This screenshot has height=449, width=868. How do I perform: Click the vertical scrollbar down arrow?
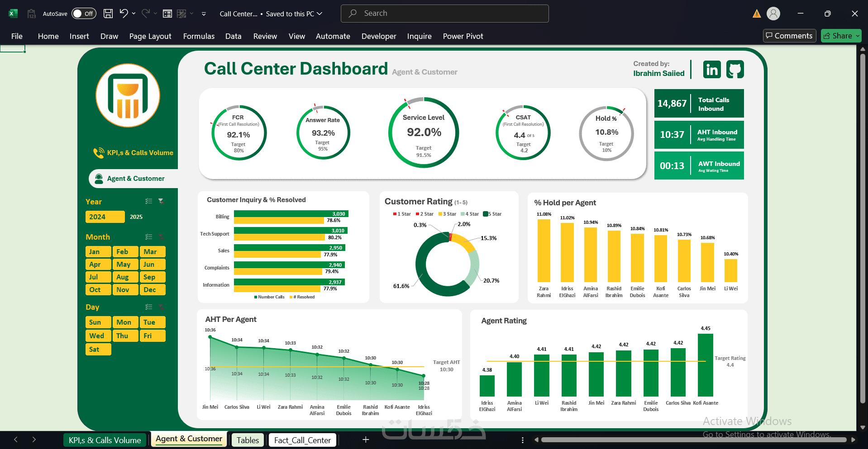click(863, 427)
